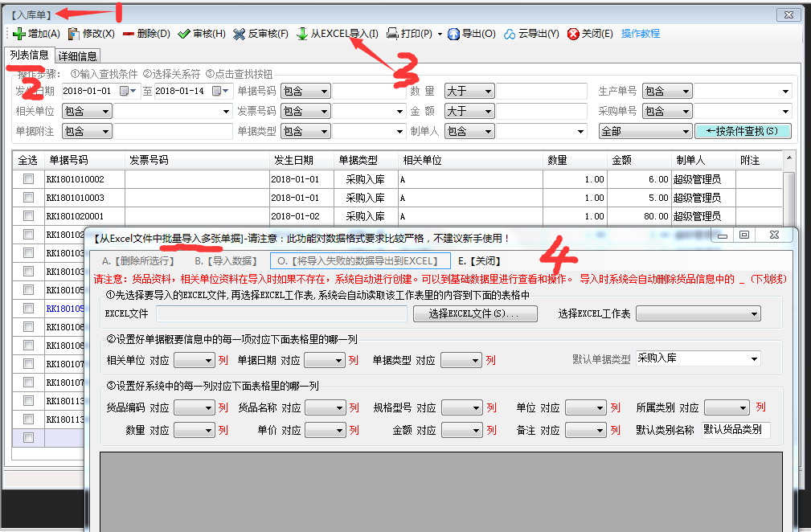The image size is (811, 532).
Task: Click the 修改(X) edit icon
Action: pos(74,34)
